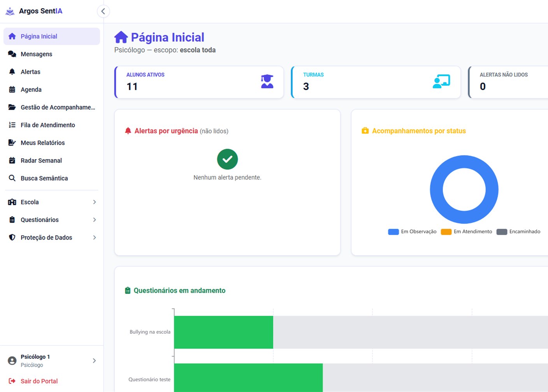Viewport: 548px width, 392px height.
Task: Toggle Encaminhado legend entry
Action: [518, 232]
